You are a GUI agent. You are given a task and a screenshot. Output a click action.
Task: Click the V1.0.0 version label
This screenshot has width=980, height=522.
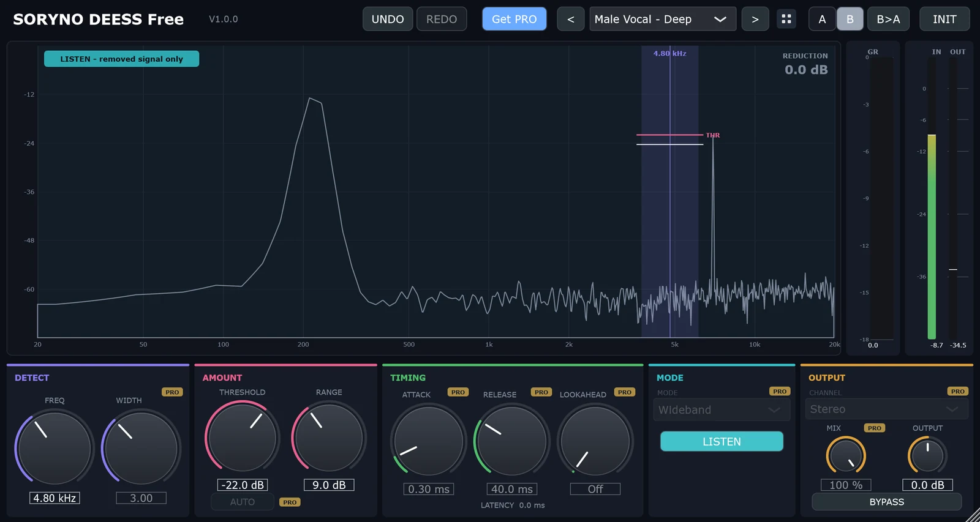pyautogui.click(x=224, y=19)
